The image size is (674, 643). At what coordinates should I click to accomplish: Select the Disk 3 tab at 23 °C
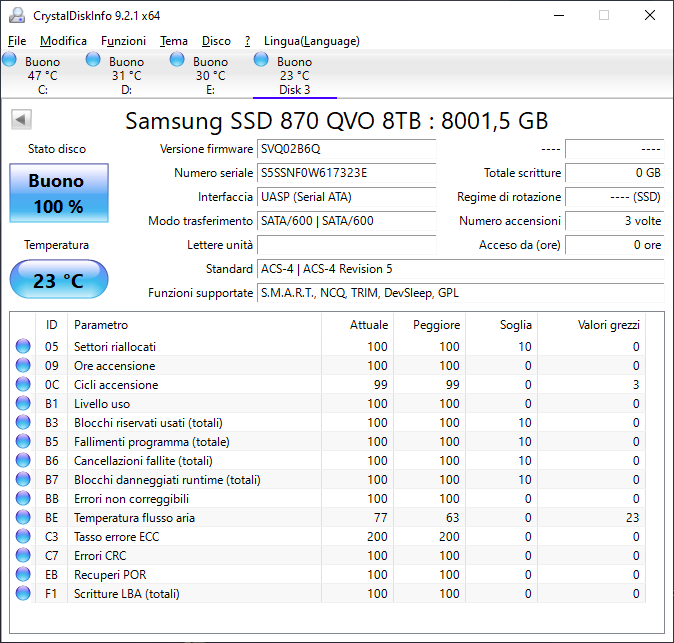pos(294,75)
